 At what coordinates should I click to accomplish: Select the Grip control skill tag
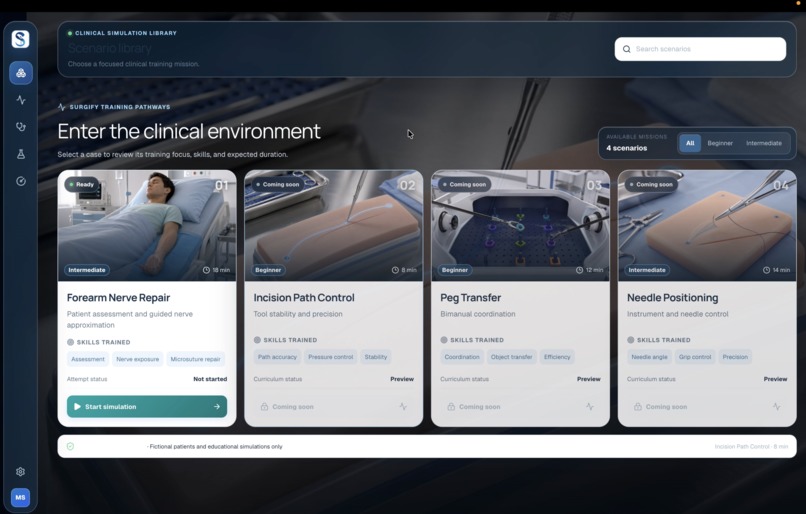[695, 357]
